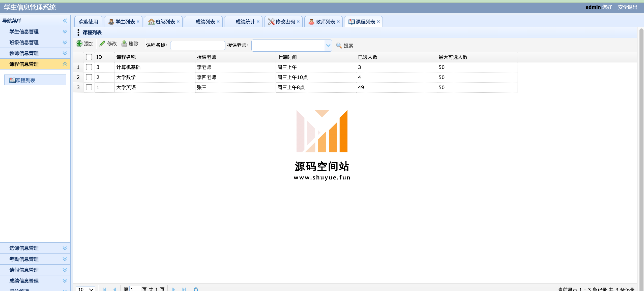Click the book icon on 课程列表 tab
Viewport: 644px width, 291px height.
point(352,22)
